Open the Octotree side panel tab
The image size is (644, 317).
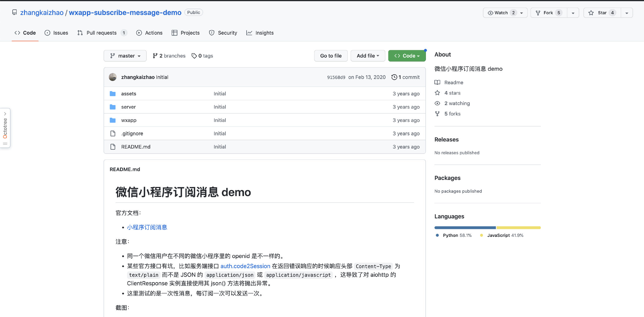tap(5, 128)
